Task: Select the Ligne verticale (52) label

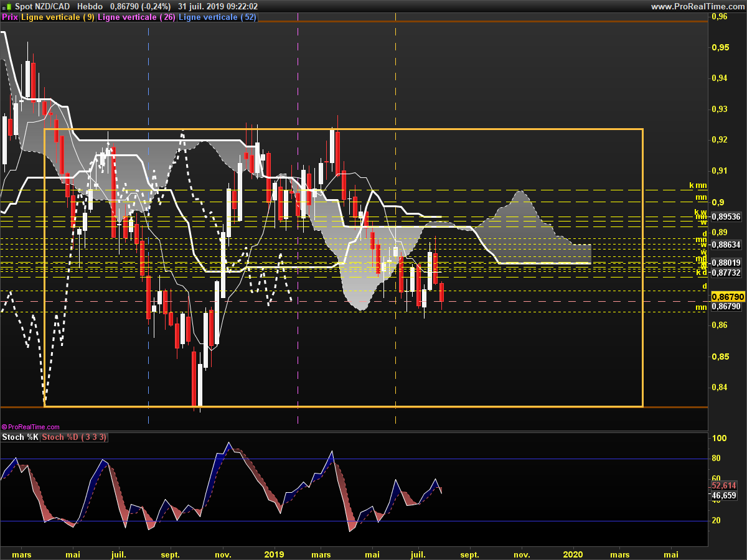Action: (x=218, y=17)
